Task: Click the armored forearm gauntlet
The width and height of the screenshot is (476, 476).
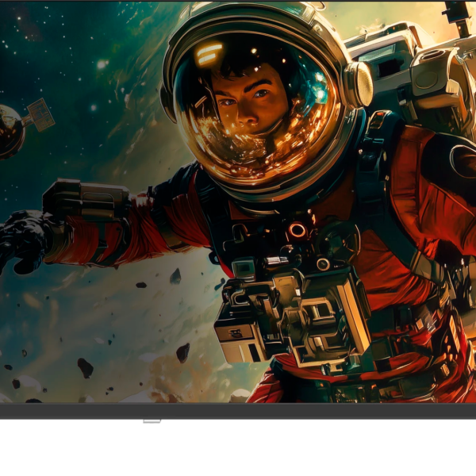Action: coord(86,199)
